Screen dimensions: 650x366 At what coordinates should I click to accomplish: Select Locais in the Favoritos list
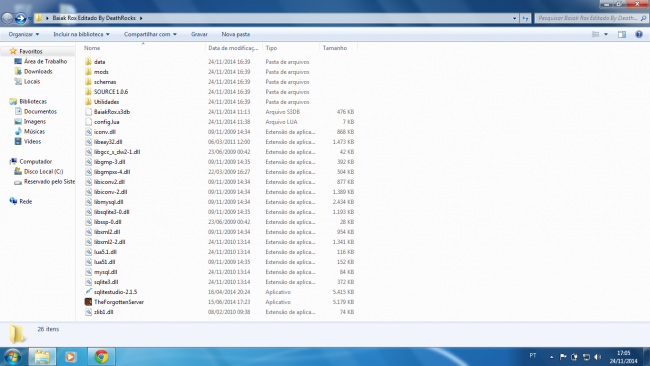pos(32,81)
